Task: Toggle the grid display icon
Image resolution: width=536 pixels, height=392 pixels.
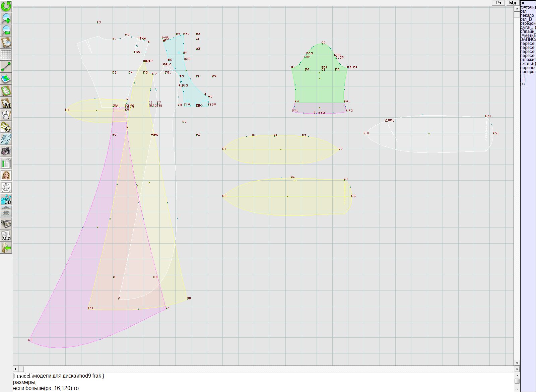Action: (x=6, y=54)
